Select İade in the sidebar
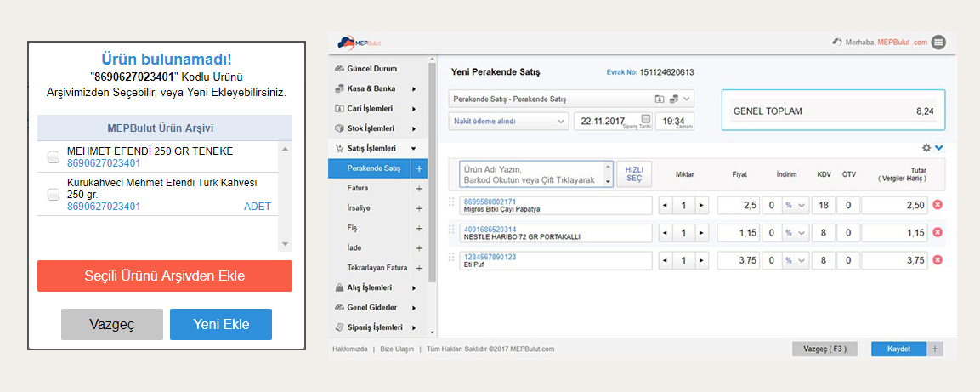The image size is (980, 392). tap(354, 248)
